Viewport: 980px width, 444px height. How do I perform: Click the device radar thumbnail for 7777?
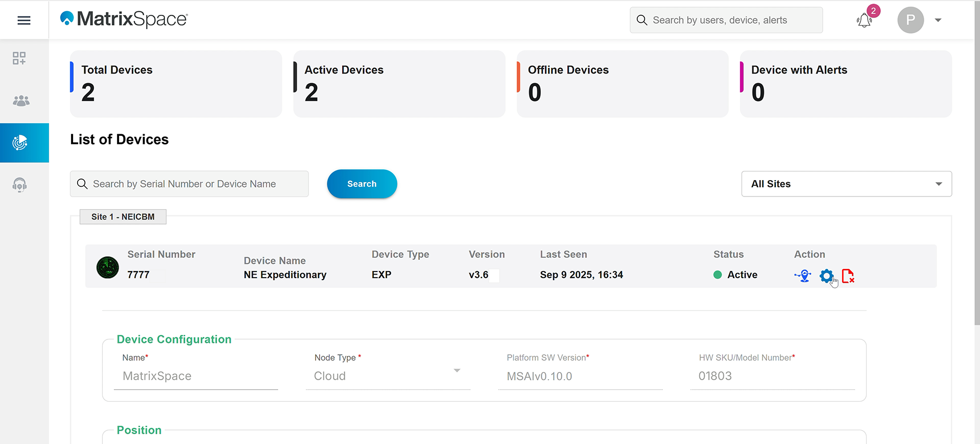click(108, 267)
